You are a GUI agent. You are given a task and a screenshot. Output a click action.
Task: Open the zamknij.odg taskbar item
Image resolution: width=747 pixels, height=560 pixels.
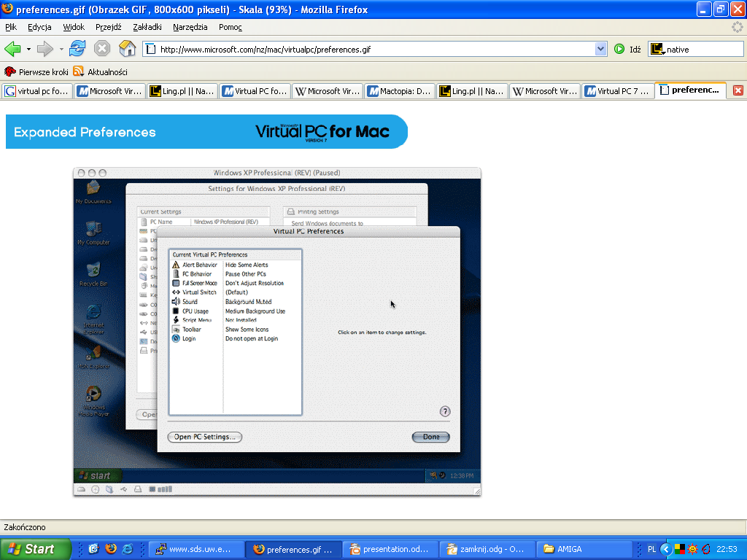click(488, 549)
